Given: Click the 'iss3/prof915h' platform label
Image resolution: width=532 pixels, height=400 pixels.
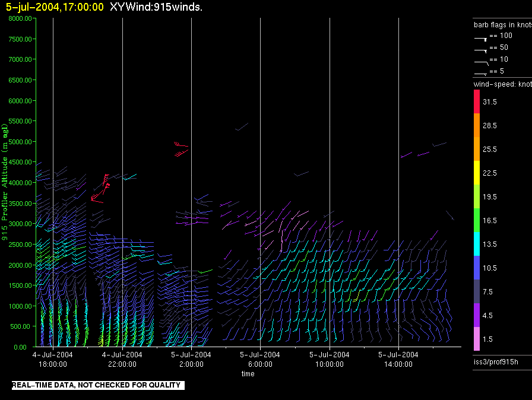Looking at the screenshot, I should 496,362.
